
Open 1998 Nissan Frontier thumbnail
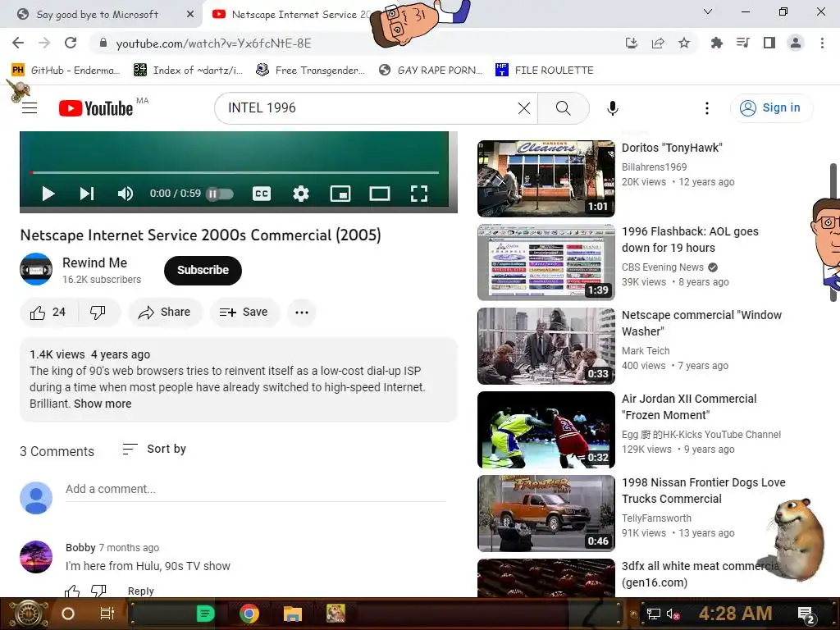[546, 514]
